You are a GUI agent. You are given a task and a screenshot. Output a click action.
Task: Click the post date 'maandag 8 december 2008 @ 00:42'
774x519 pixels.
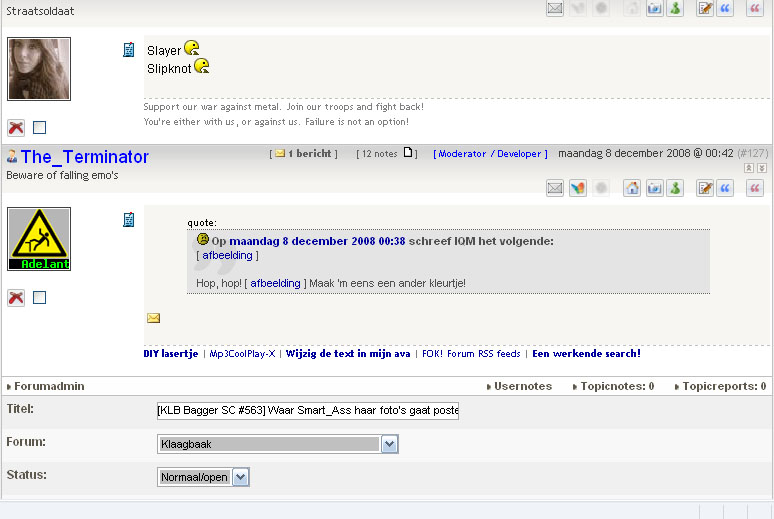(x=646, y=153)
